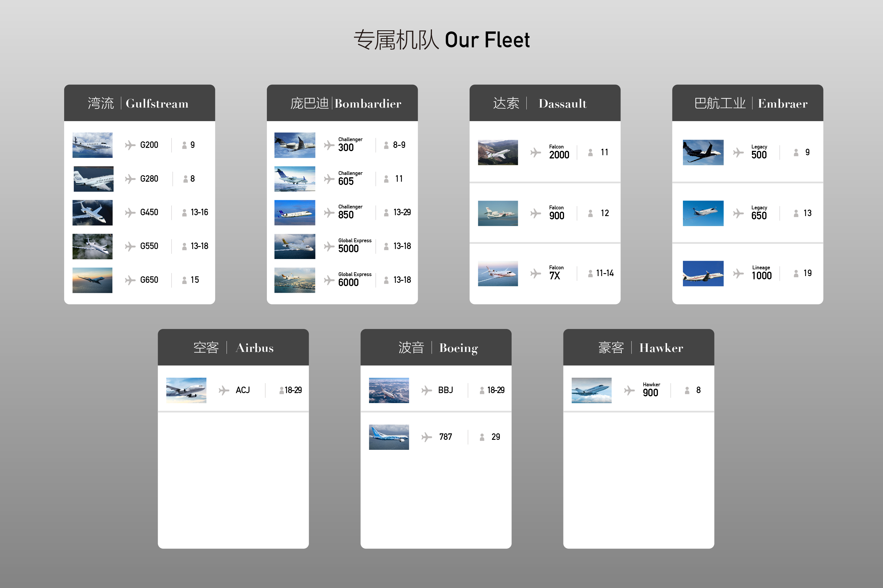Open the G280 aircraft photo
883x588 pixels.
tap(94, 179)
